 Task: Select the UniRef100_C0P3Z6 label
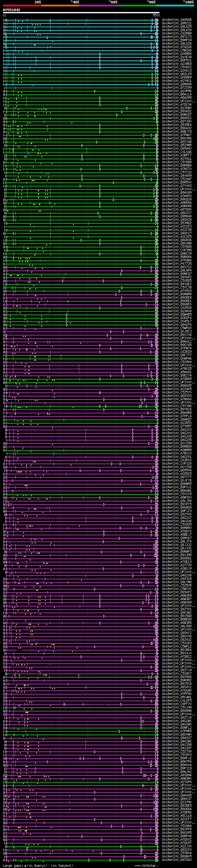[x=177, y=463]
